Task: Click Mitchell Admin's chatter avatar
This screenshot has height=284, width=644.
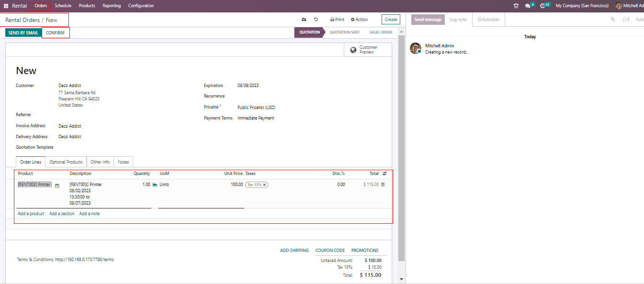Action: point(416,48)
